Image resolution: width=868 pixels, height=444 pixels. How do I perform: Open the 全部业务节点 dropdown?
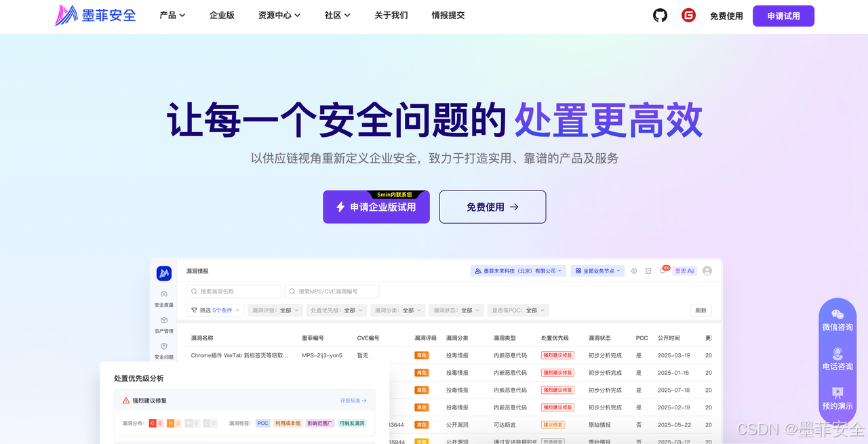[597, 271]
